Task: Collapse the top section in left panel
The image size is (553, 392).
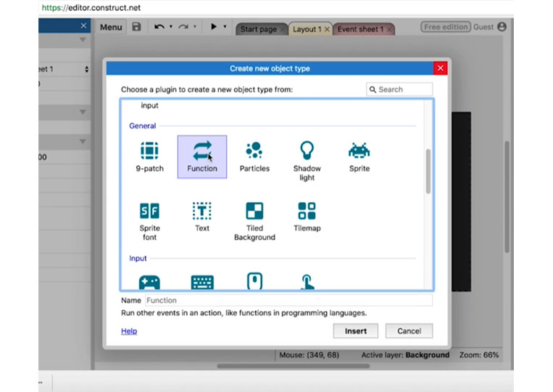Action: (x=83, y=40)
